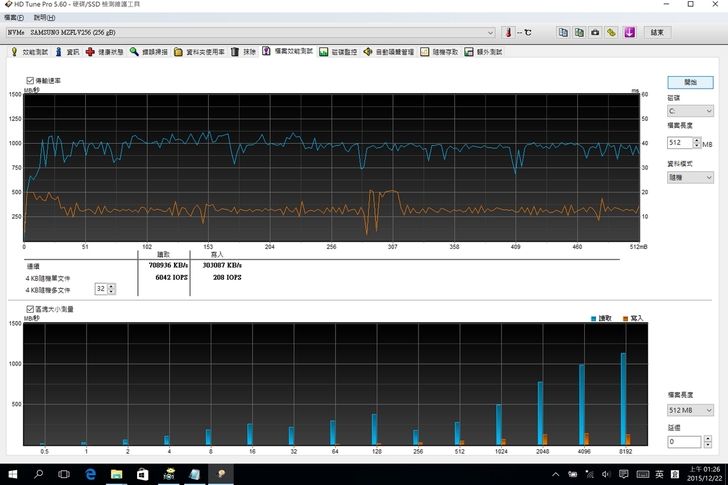
Task: Open File Explorer from the taskbar
Action: click(114, 474)
